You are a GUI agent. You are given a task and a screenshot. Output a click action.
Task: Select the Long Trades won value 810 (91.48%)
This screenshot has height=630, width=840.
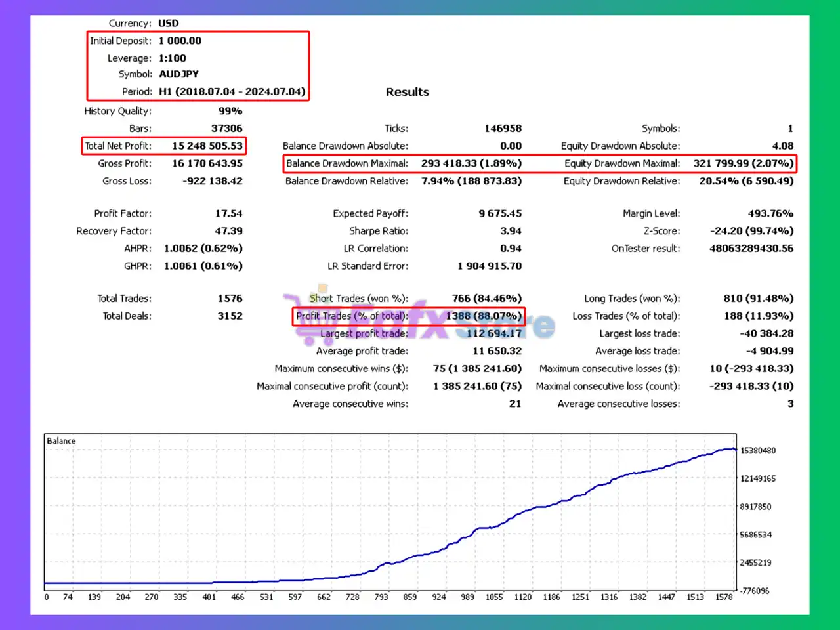[x=758, y=299]
